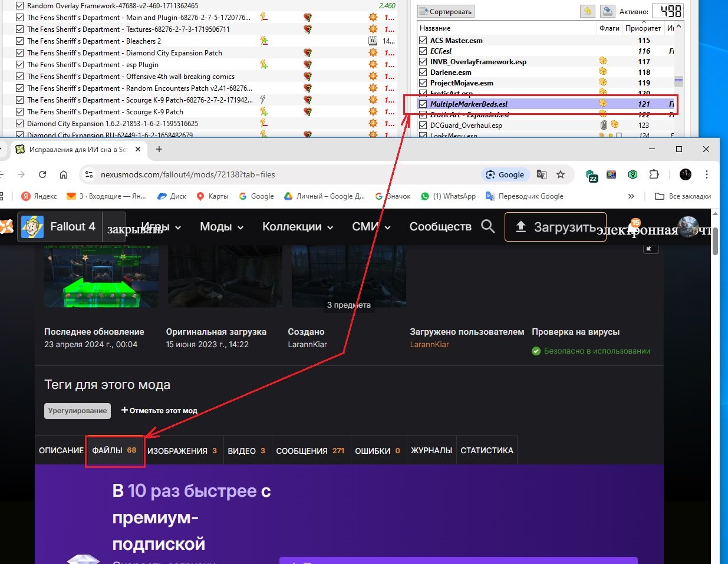Show hidden bookmarks with the chevron
The height and width of the screenshot is (564, 728).
point(631,196)
